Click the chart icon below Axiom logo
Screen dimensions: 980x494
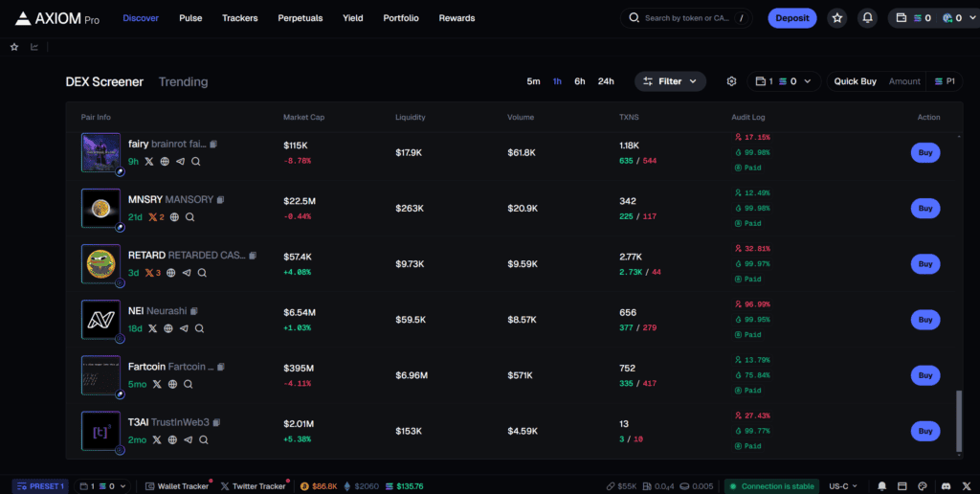pos(34,47)
